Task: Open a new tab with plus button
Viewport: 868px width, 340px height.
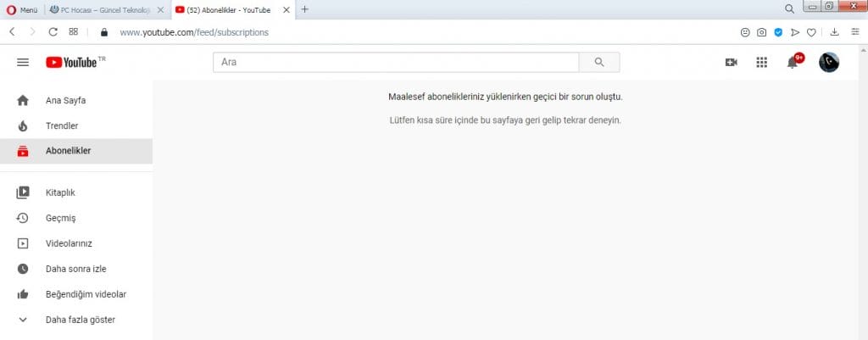Action: pos(305,9)
